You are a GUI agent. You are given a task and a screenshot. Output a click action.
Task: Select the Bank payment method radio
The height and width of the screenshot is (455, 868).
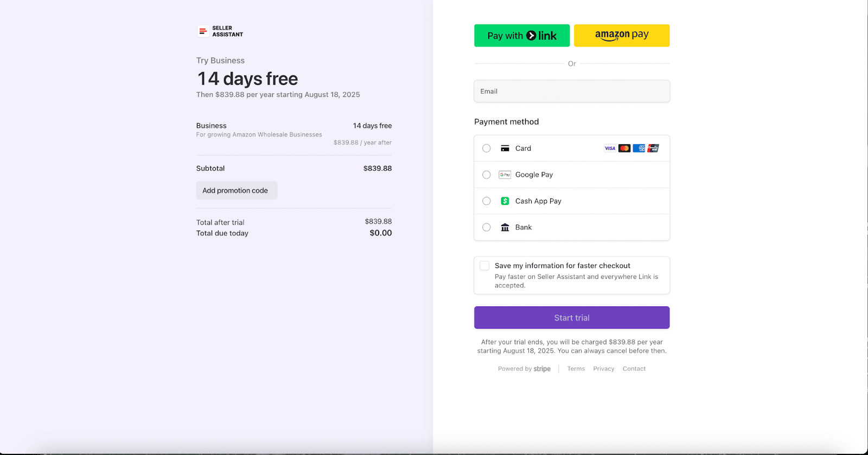(486, 227)
